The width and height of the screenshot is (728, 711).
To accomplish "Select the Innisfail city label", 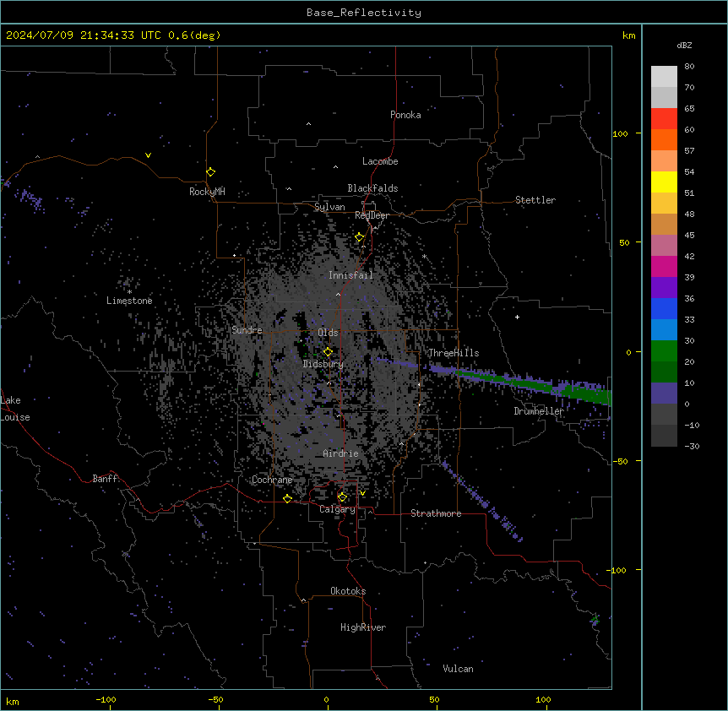I will tap(351, 275).
